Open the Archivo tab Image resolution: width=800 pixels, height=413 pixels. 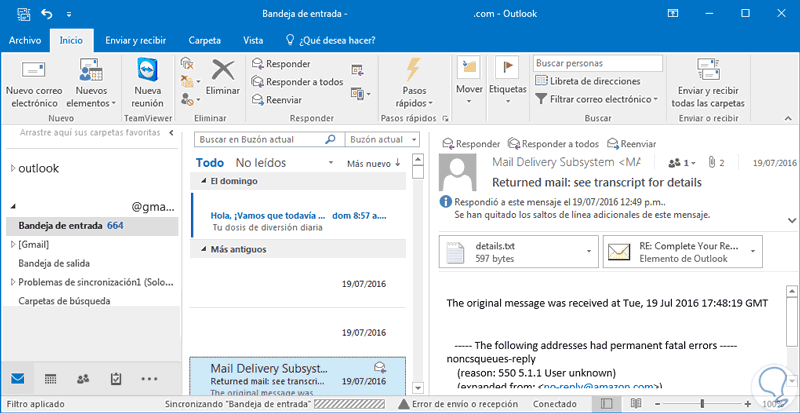click(x=25, y=40)
